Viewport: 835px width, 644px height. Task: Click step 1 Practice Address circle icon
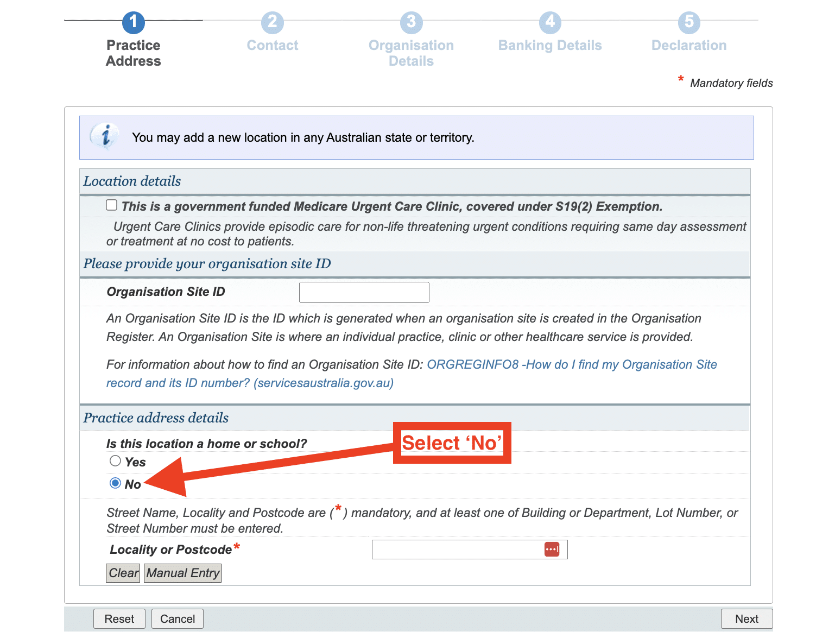(x=133, y=23)
